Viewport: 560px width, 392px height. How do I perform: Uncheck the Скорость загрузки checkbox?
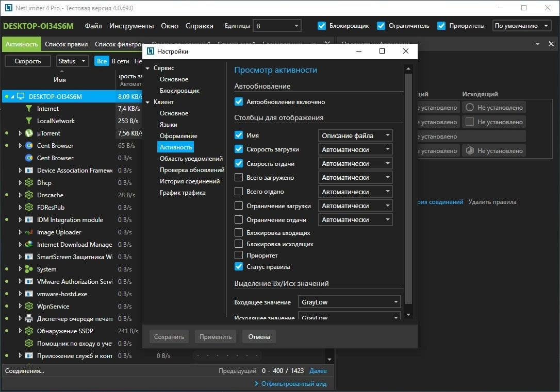239,149
